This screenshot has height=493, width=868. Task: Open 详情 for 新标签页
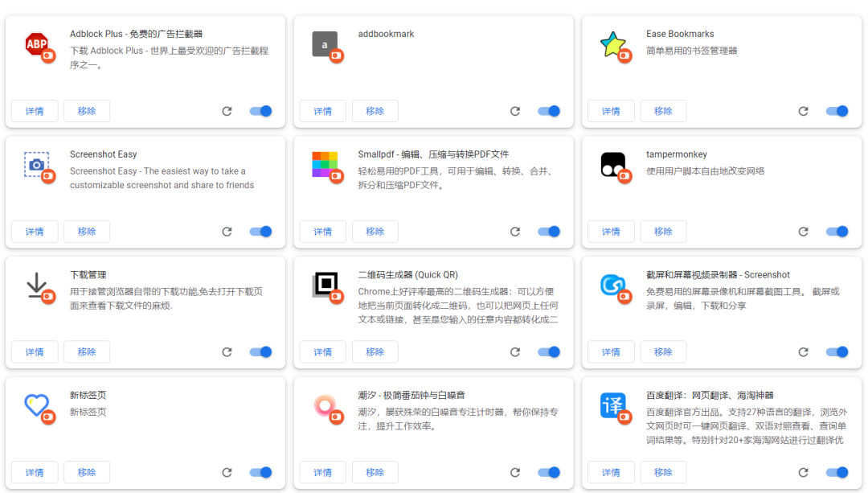(x=35, y=473)
